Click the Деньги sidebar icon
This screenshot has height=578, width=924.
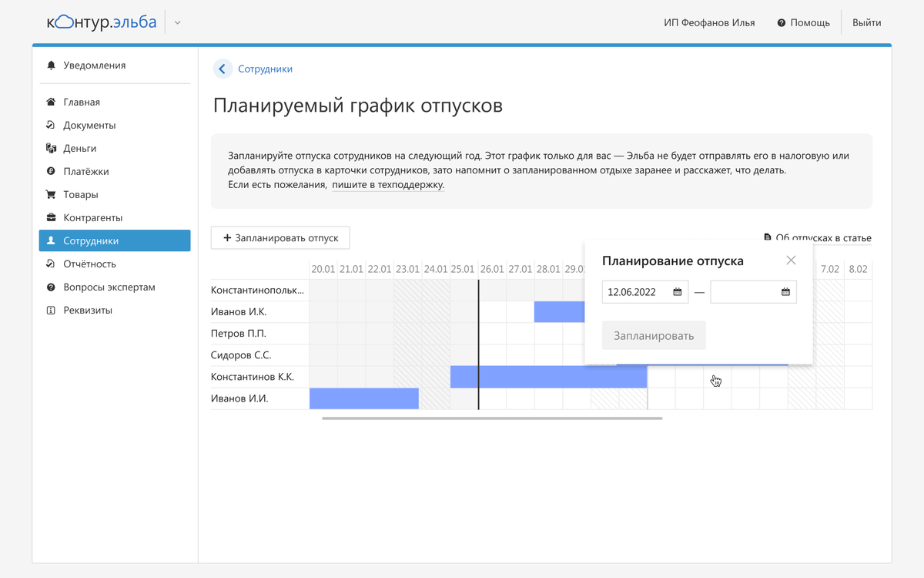click(x=52, y=148)
